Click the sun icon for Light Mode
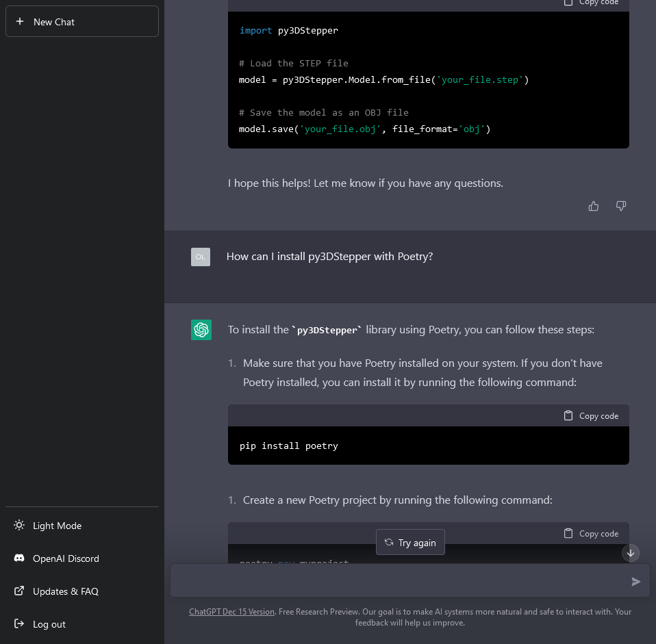The height and width of the screenshot is (644, 656). pos(19,526)
